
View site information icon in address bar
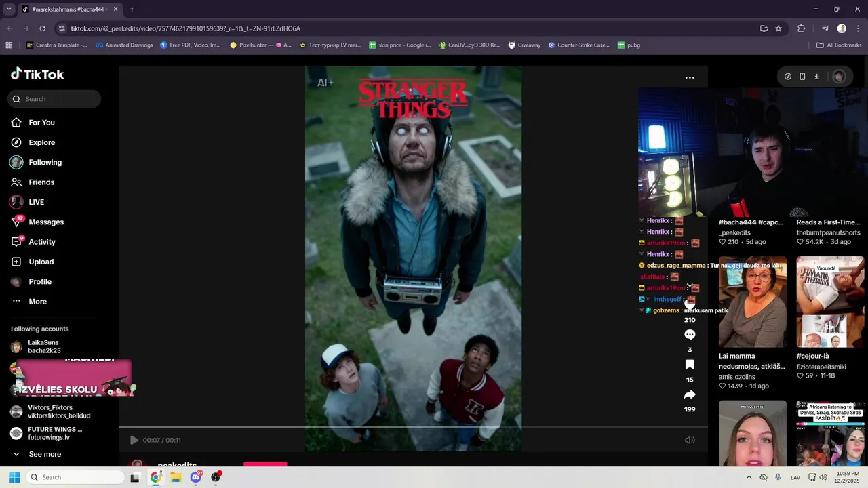pos(62,28)
